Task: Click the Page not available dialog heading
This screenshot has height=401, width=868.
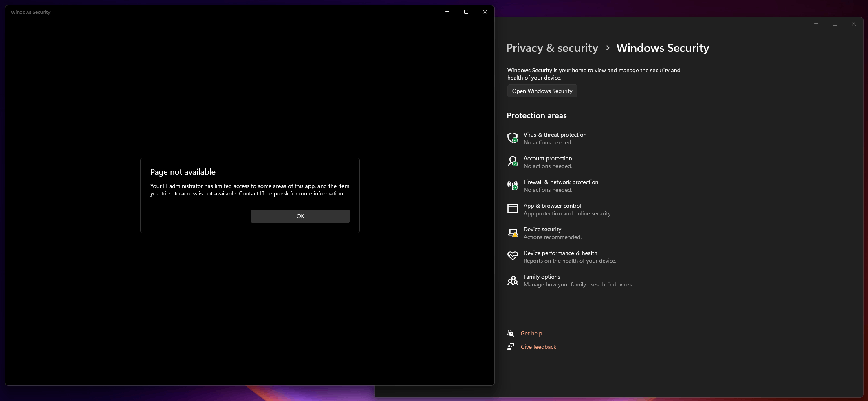Action: coord(183,172)
